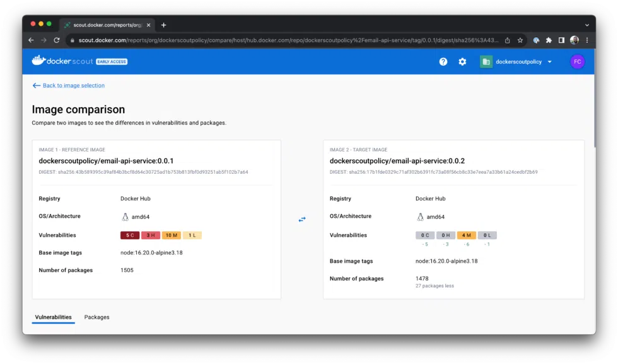Click the 1505 packages value
Screen dimensions: 618x364
pyautogui.click(x=127, y=270)
